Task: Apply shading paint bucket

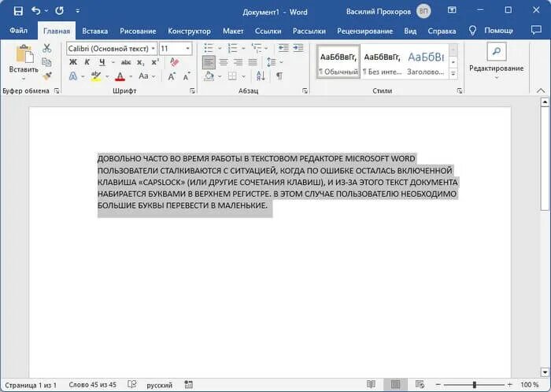Action: tap(209, 76)
